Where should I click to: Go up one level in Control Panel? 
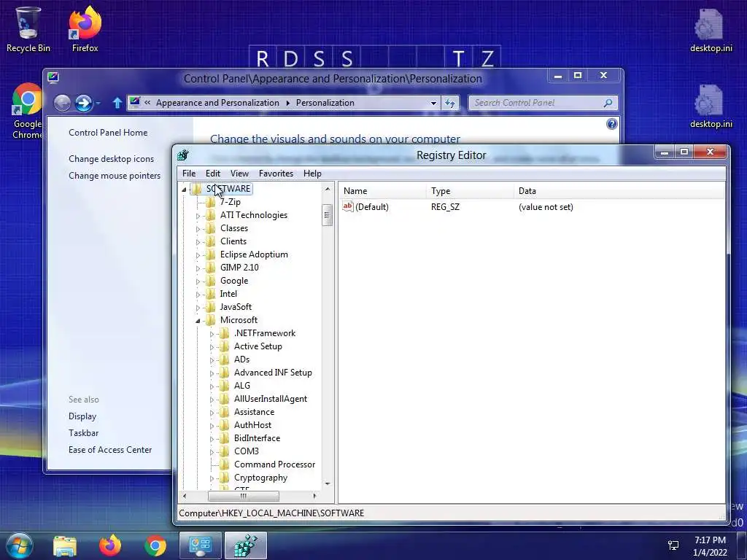coord(117,103)
